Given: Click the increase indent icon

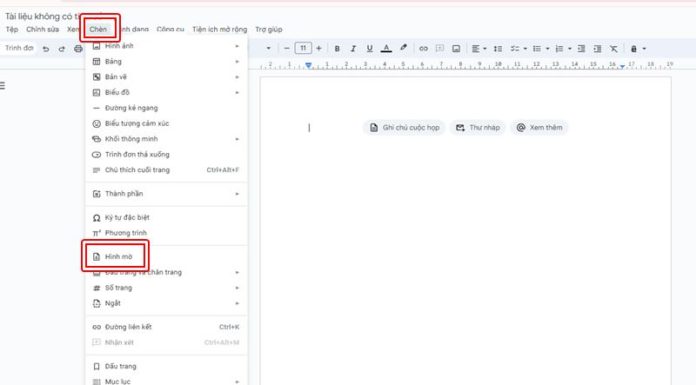Looking at the screenshot, I should coord(597,49).
